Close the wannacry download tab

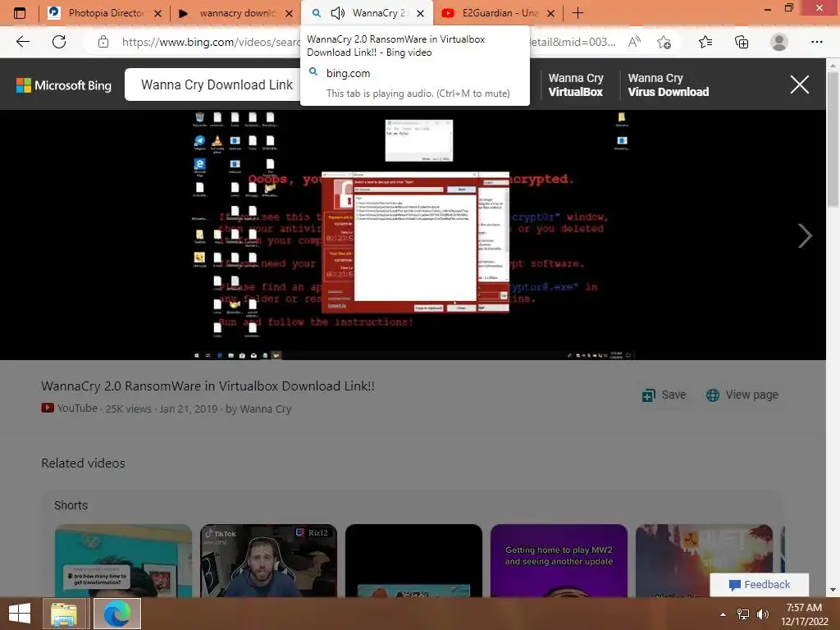pyautogui.click(x=289, y=13)
